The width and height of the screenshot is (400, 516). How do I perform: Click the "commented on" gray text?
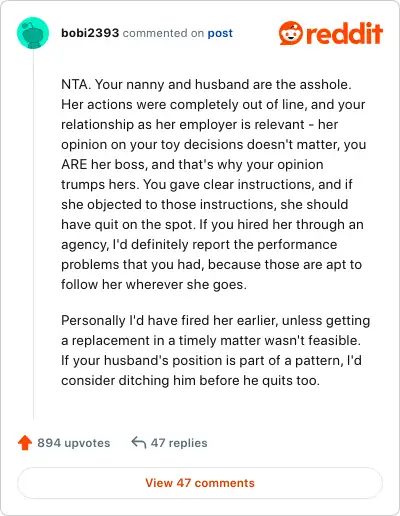click(x=163, y=33)
